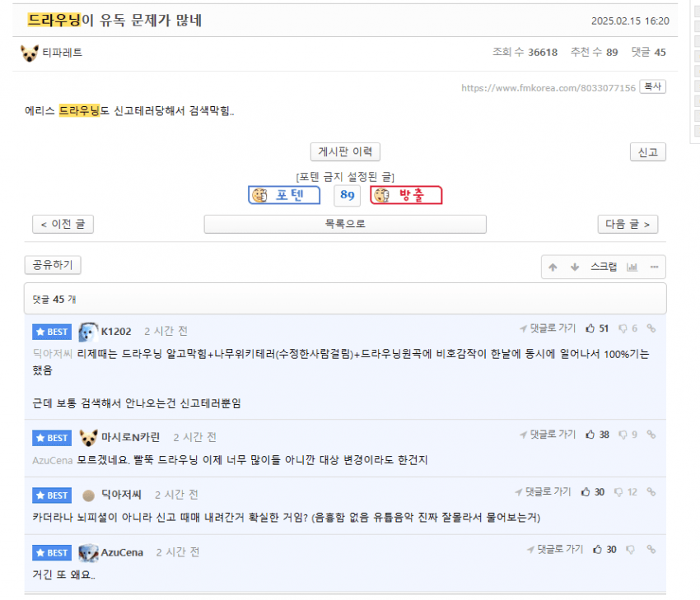Image resolution: width=700 pixels, height=600 pixels.
Task: Click BEST badge on K1202's comment
Action: pos(52,332)
